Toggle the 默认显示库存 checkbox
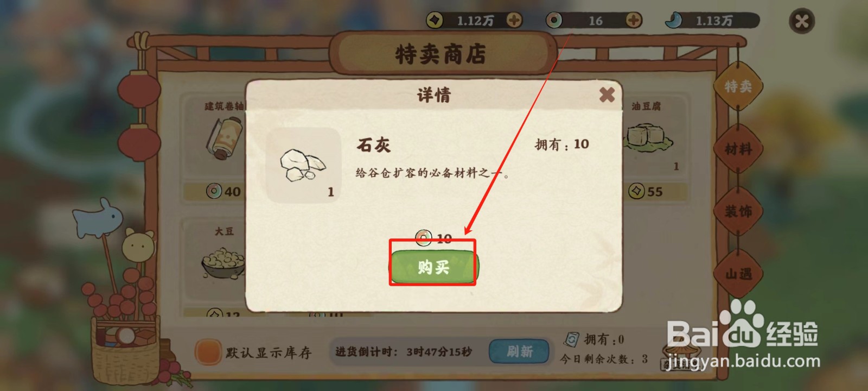The width and height of the screenshot is (868, 391). click(x=208, y=351)
